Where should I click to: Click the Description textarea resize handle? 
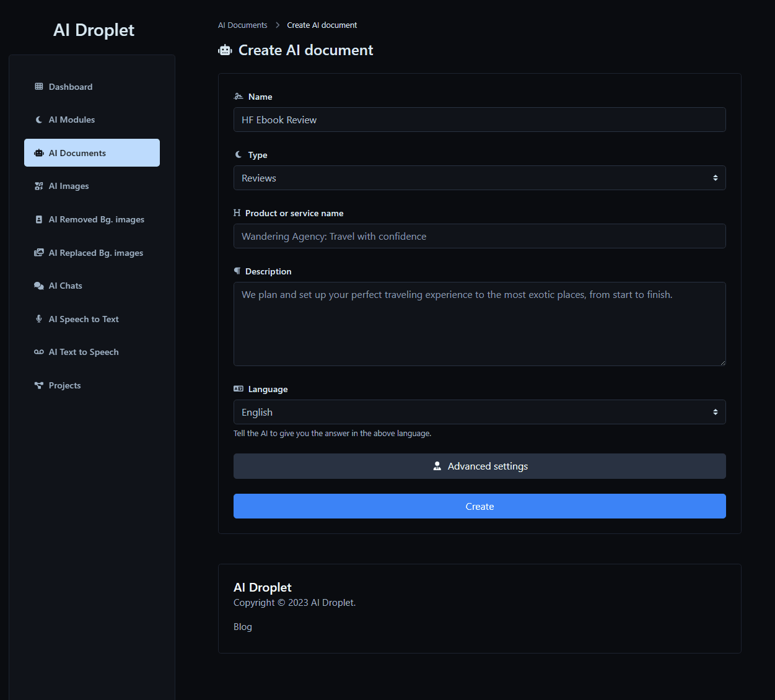pyautogui.click(x=722, y=362)
